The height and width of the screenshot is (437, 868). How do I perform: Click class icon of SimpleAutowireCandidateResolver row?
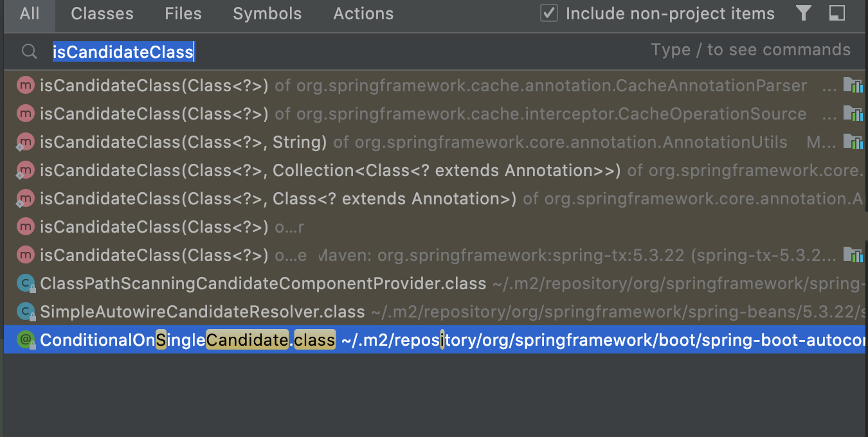tap(25, 312)
